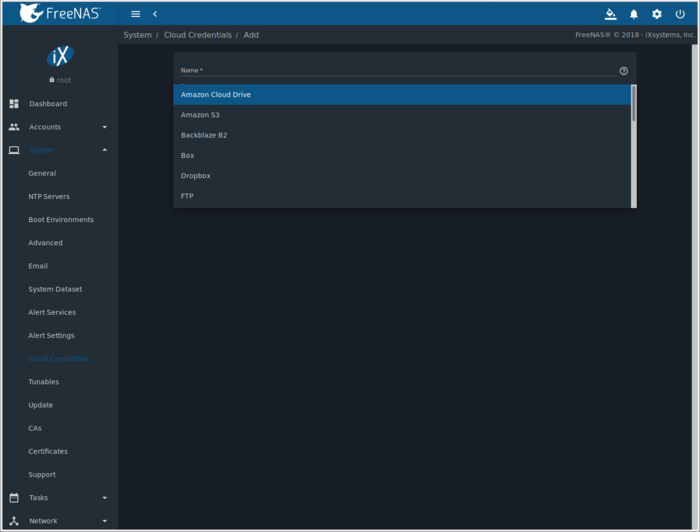
Task: Click the provider dropdown list scrollbar
Action: [x=633, y=105]
